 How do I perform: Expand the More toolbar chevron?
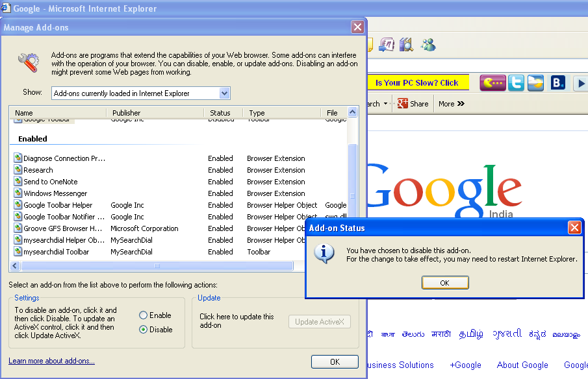click(x=452, y=104)
